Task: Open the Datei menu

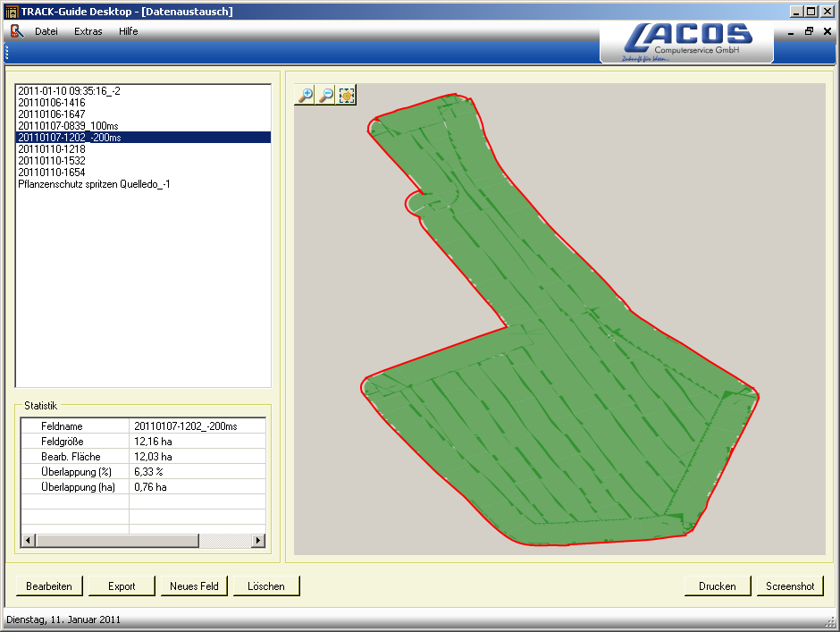Action: [46, 31]
